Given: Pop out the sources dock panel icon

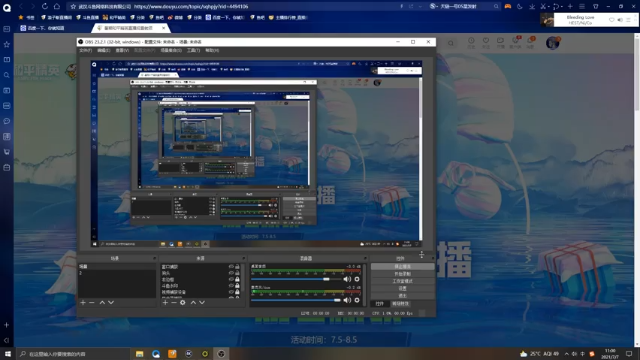Looking at the screenshot, I should point(244,258).
